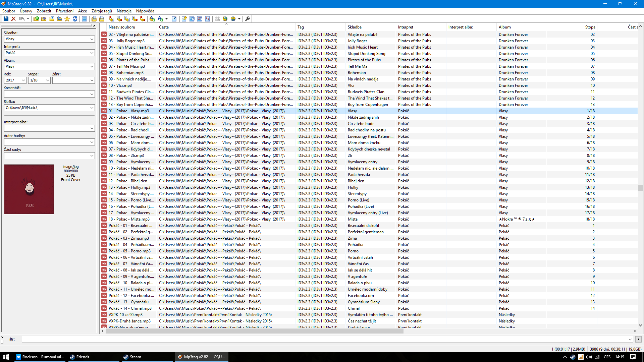Expand the Žánr genre dropdown
Image resolution: width=644 pixels, height=362 pixels.
point(92,80)
